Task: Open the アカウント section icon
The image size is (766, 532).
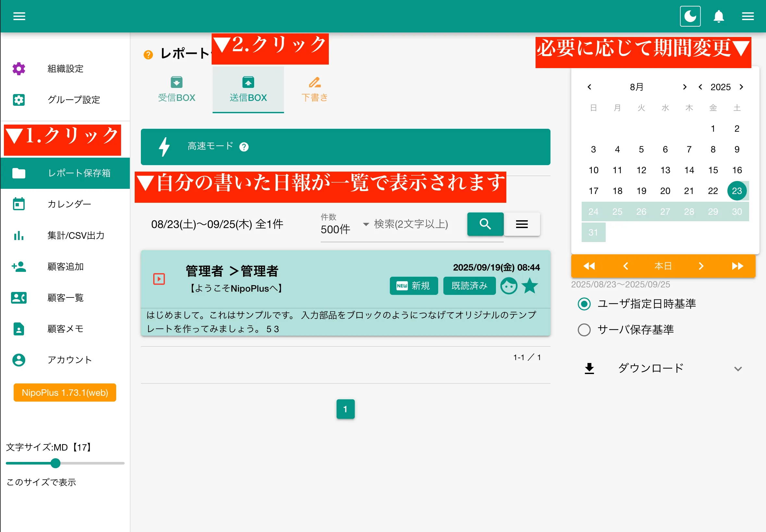Action: pyautogui.click(x=19, y=360)
